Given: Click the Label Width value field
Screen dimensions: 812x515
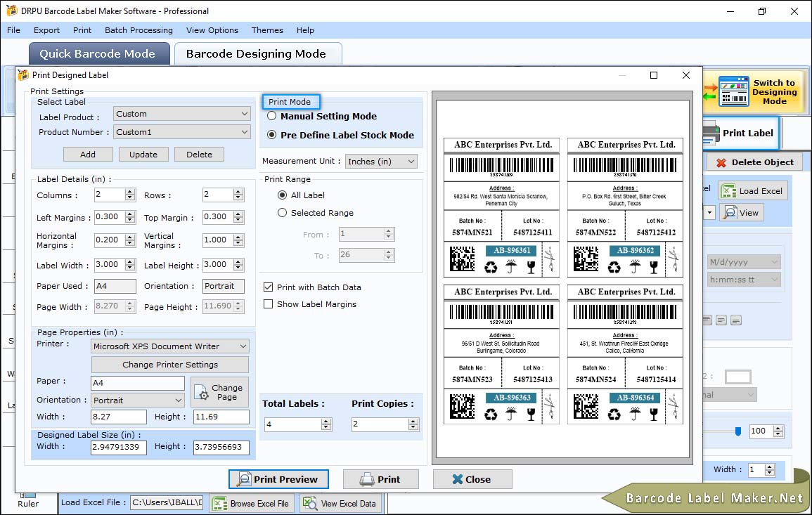Looking at the screenshot, I should coord(110,265).
